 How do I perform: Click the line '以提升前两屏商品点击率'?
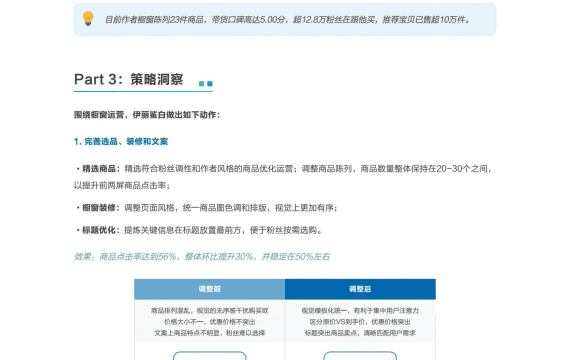pos(120,185)
